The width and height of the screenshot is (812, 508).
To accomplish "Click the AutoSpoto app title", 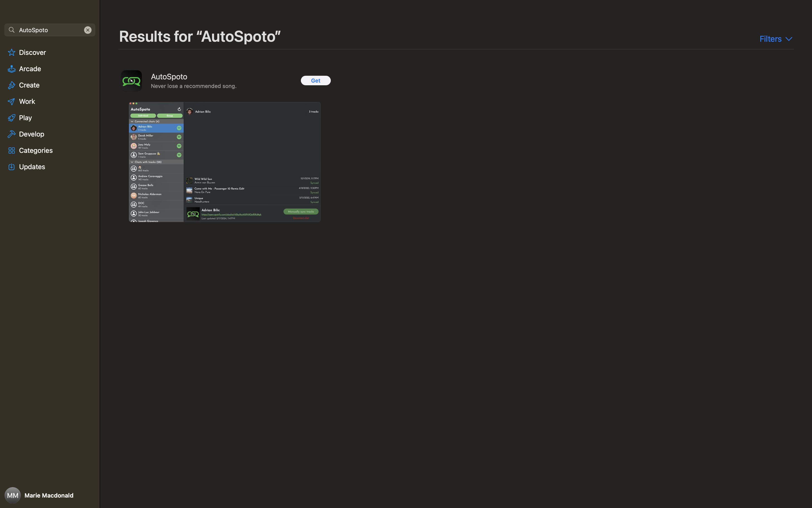I will click(169, 77).
